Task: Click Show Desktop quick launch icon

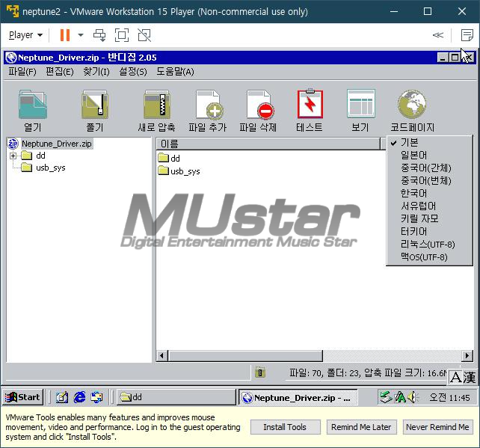Action: 62,397
